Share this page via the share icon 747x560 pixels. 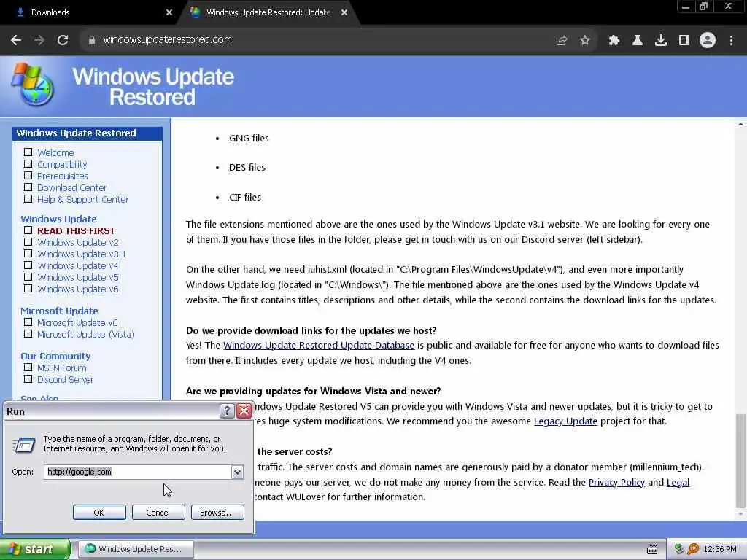click(562, 41)
